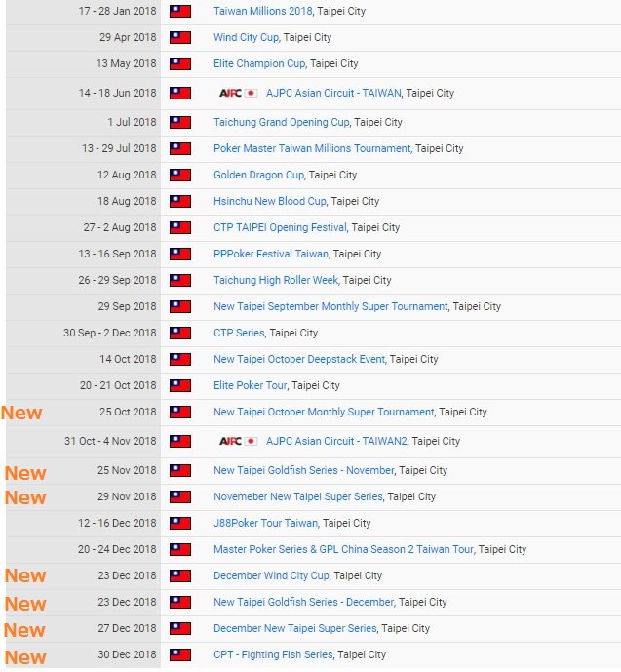Open AJPC Asian Circuit - TAIWAN2 link
The image size is (621, 672).
click(336, 441)
